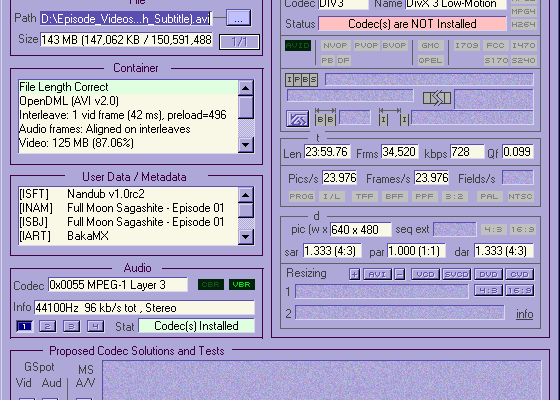The width and height of the screenshot is (560, 400).
Task: Click the I-I frame distance icon
Action: tap(394, 117)
